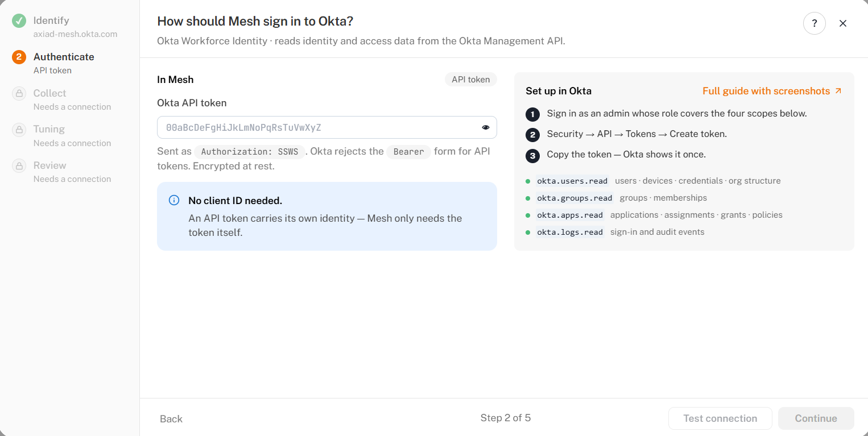Click the okta.apps.read scope tag
The image size is (868, 436).
pos(570,215)
